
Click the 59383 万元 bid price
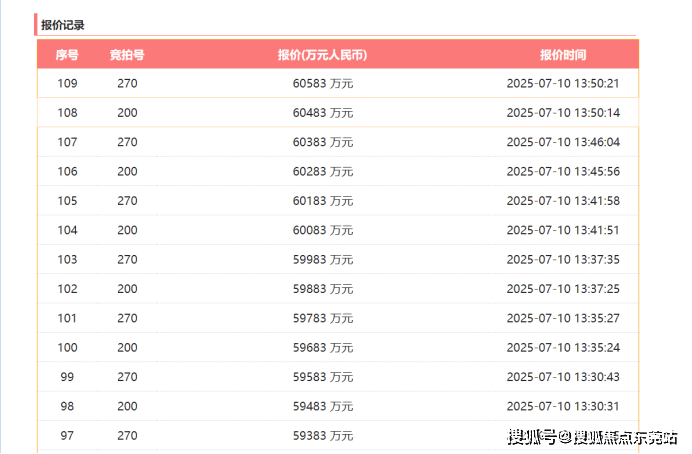tap(322, 436)
